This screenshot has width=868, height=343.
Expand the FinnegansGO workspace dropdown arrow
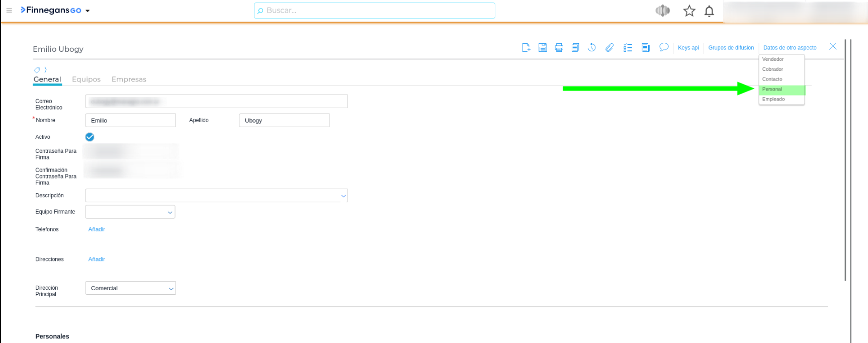click(88, 11)
